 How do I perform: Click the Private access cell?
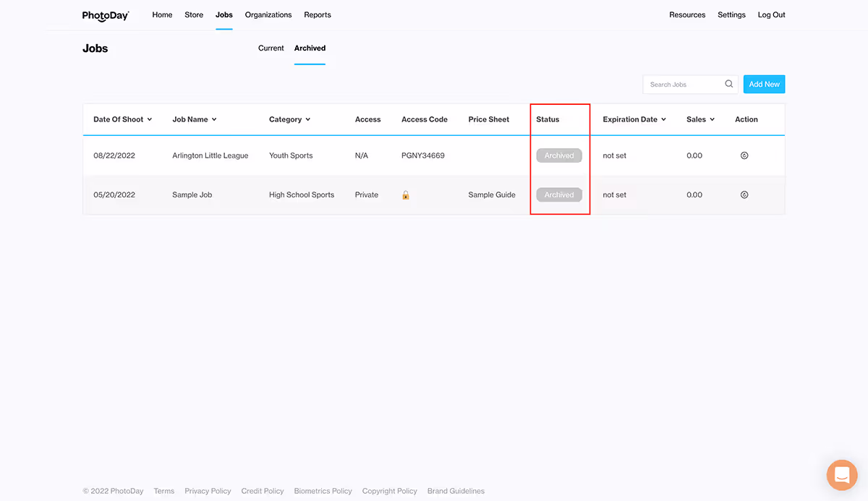click(x=367, y=194)
